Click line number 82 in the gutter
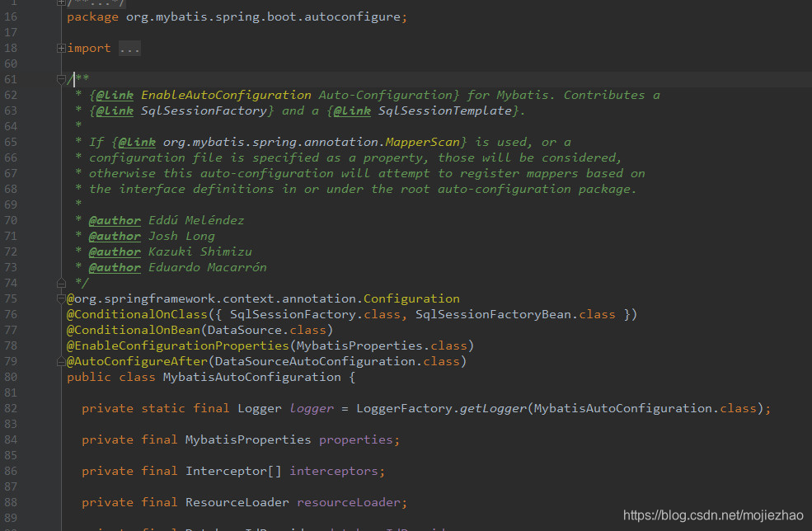812x531 pixels. (x=11, y=408)
